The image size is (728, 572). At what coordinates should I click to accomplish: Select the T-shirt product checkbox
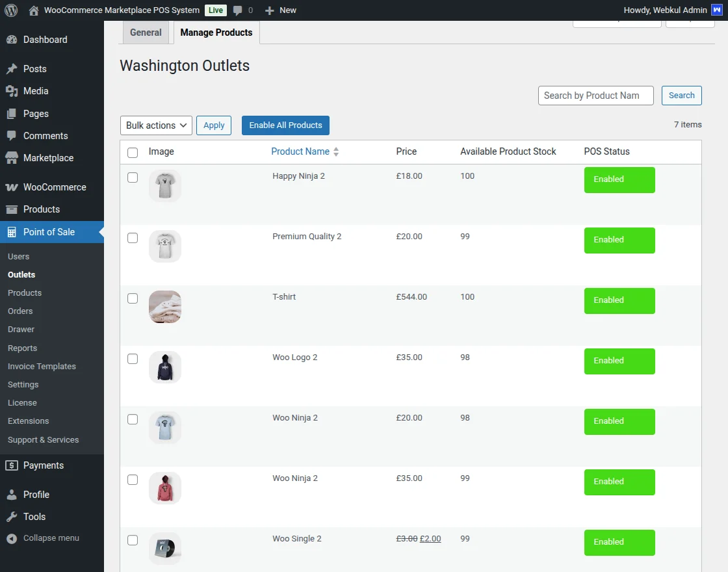pyautogui.click(x=133, y=298)
